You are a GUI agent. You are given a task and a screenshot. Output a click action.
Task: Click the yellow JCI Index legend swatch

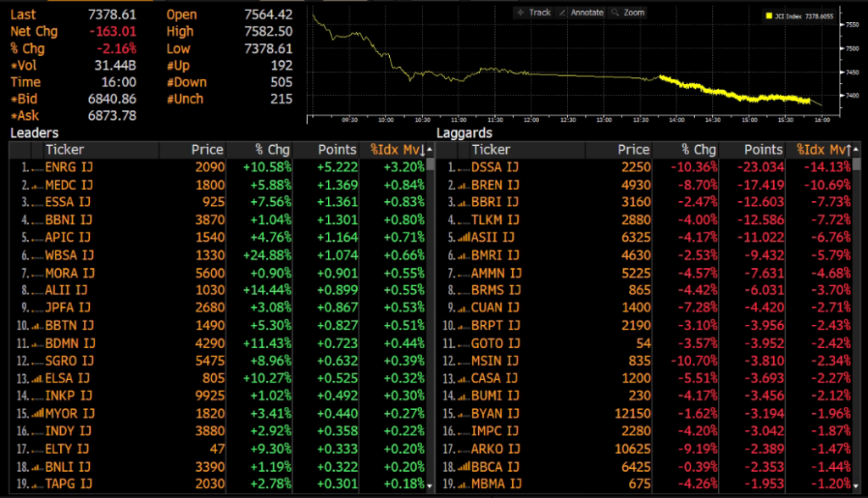tap(768, 15)
